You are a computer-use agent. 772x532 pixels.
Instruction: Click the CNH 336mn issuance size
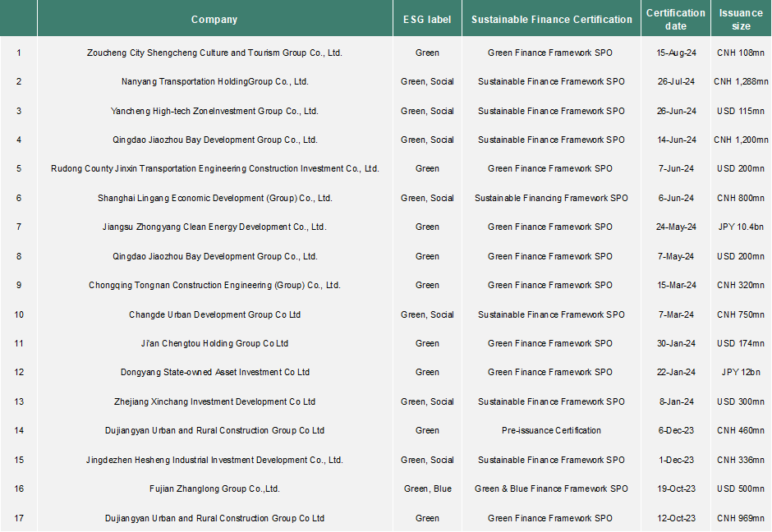tap(741, 460)
